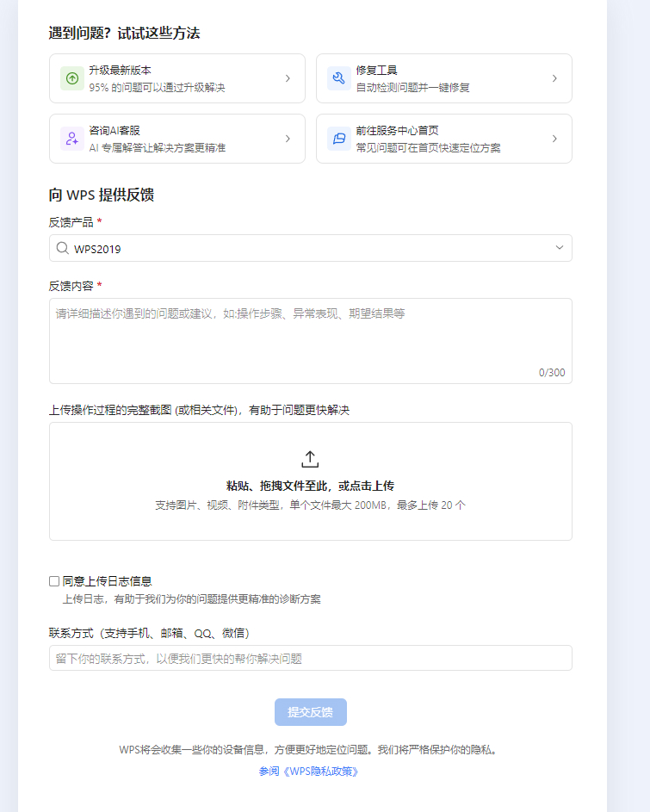Click the AI customer service icon
Image resolution: width=650 pixels, height=812 pixels.
point(72,139)
